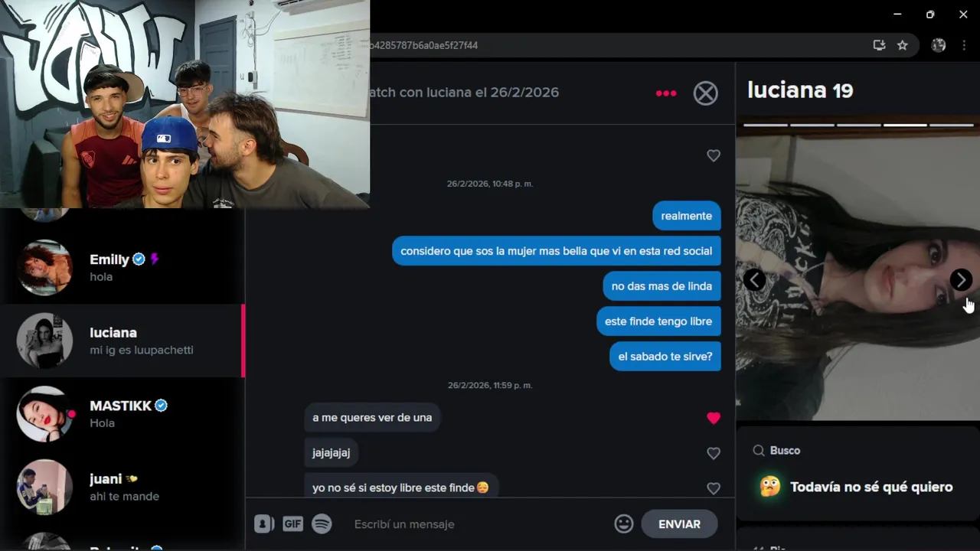Image resolution: width=980 pixels, height=551 pixels.
Task: Open the three-dot options menu in chat header
Action: click(666, 93)
